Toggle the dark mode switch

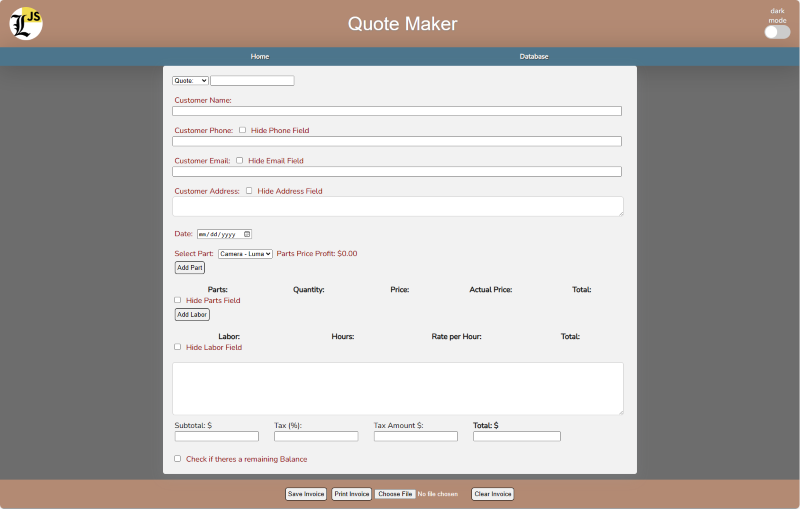pos(777,32)
